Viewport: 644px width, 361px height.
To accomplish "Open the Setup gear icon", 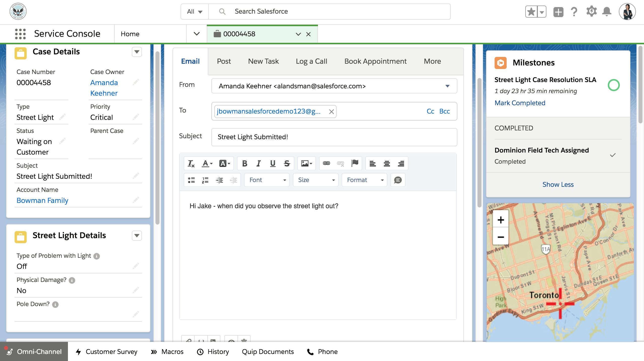I will point(591,12).
